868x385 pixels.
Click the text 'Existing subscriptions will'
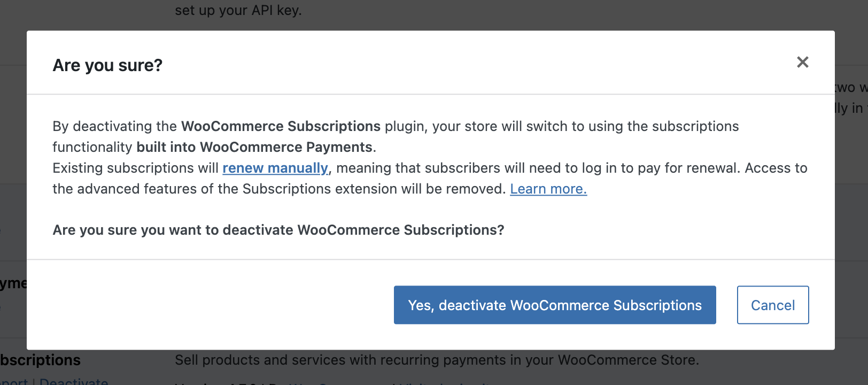click(136, 168)
